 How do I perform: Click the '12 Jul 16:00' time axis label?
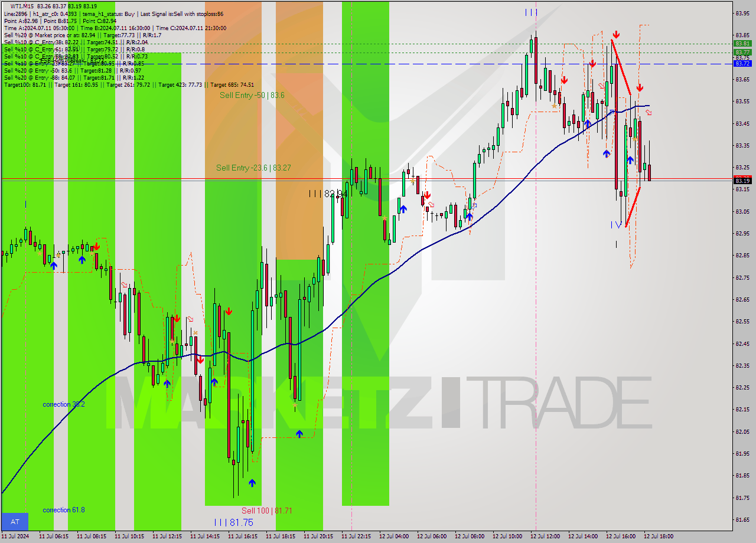[621, 537]
